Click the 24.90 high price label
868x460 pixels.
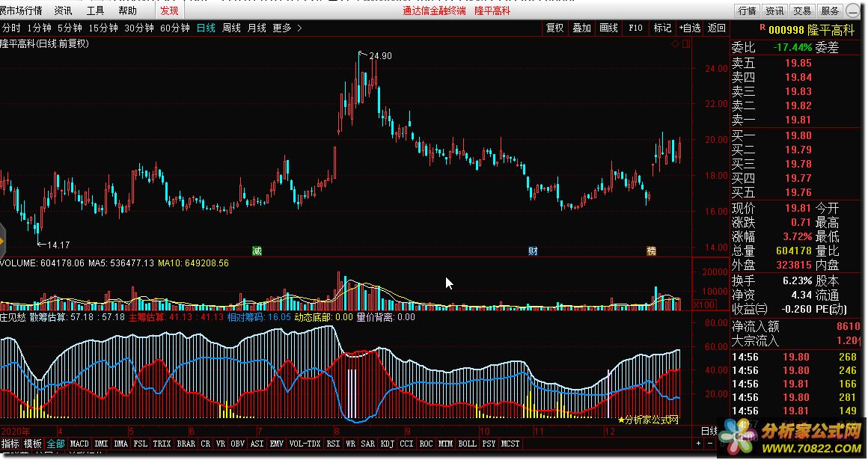coord(380,56)
